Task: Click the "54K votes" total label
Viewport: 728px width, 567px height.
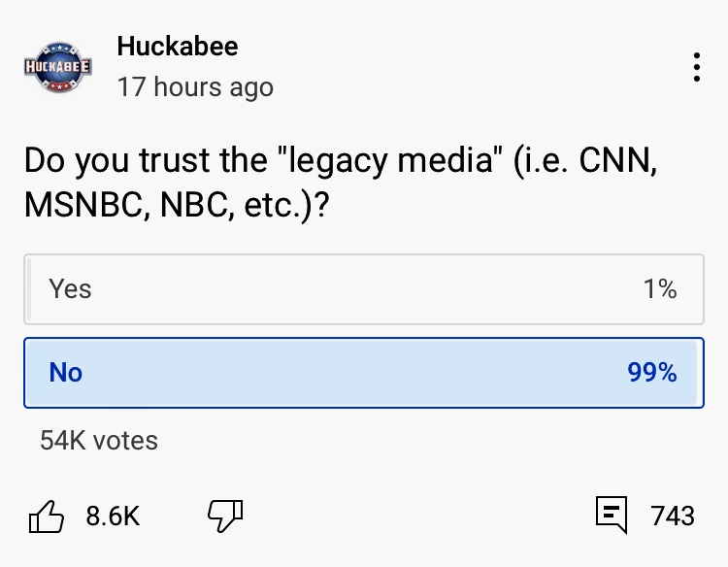Action: coord(99,441)
